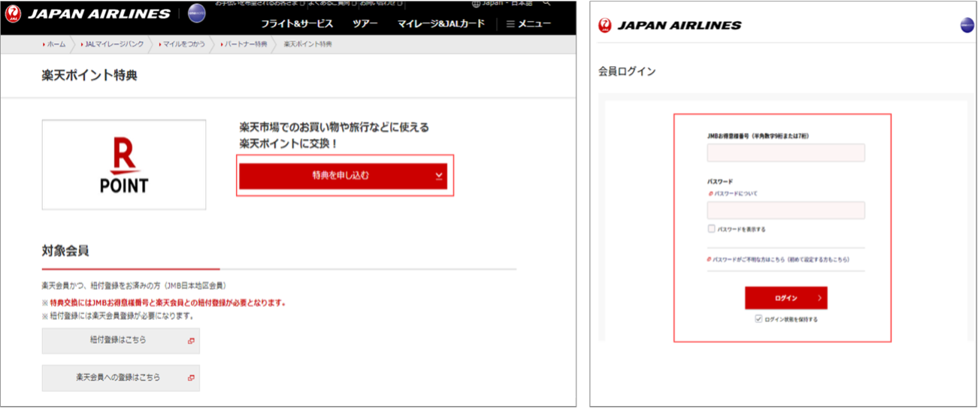980x410 pixels.
Task: Uncheck the ログイン状態を保持する checkbox
Action: pyautogui.click(x=759, y=319)
